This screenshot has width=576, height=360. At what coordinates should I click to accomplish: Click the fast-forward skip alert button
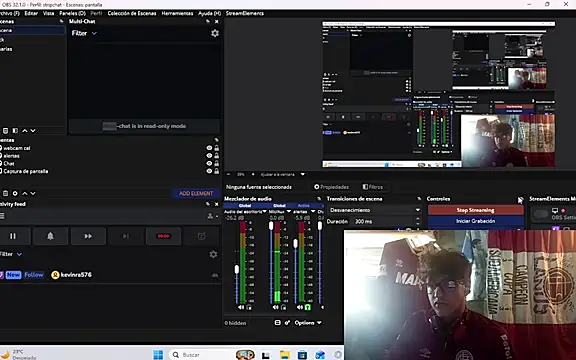click(x=88, y=236)
